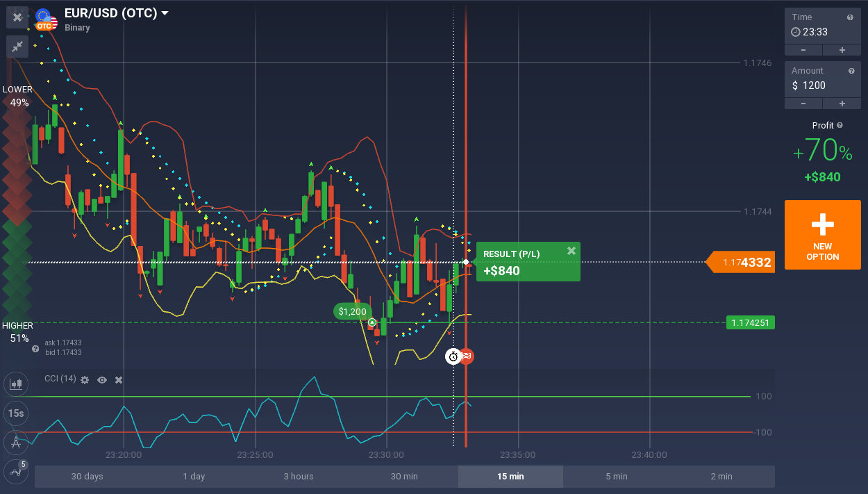Click the orange 1.174332 current price tag

(740, 263)
